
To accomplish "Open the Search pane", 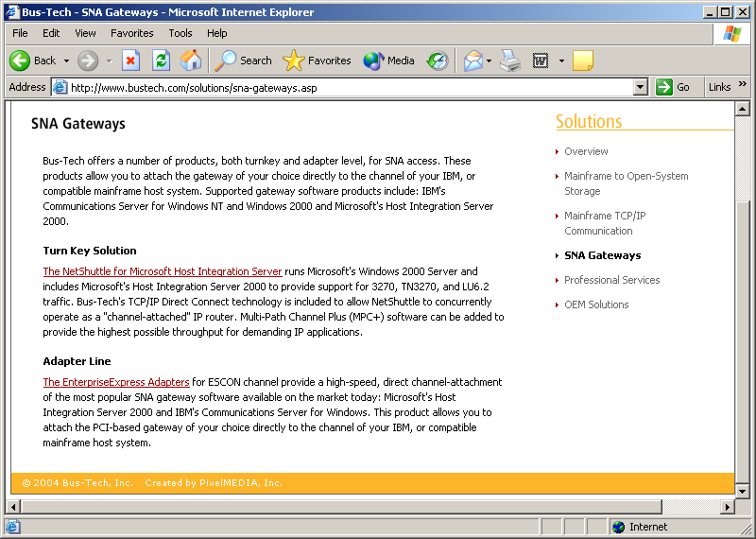I will click(244, 61).
